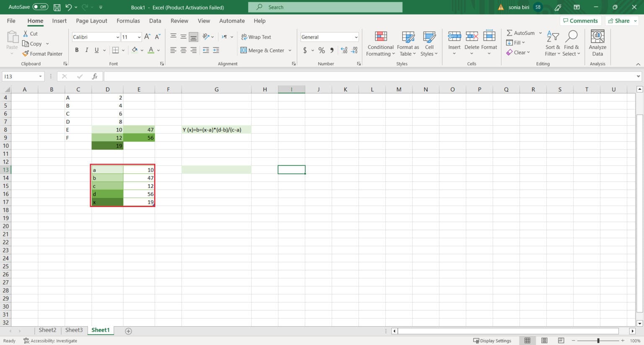Click the Name Box input field
The height and width of the screenshot is (345, 644).
click(x=20, y=76)
